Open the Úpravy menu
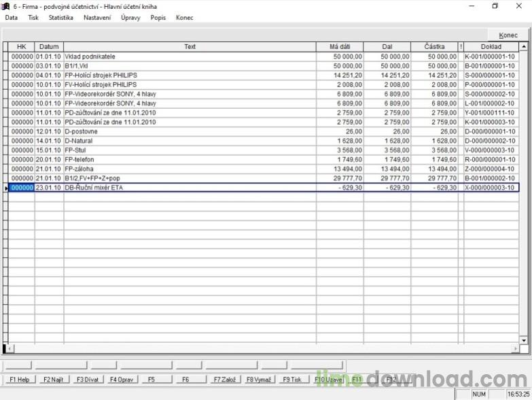Screen dimensions: 532x400 [130, 18]
